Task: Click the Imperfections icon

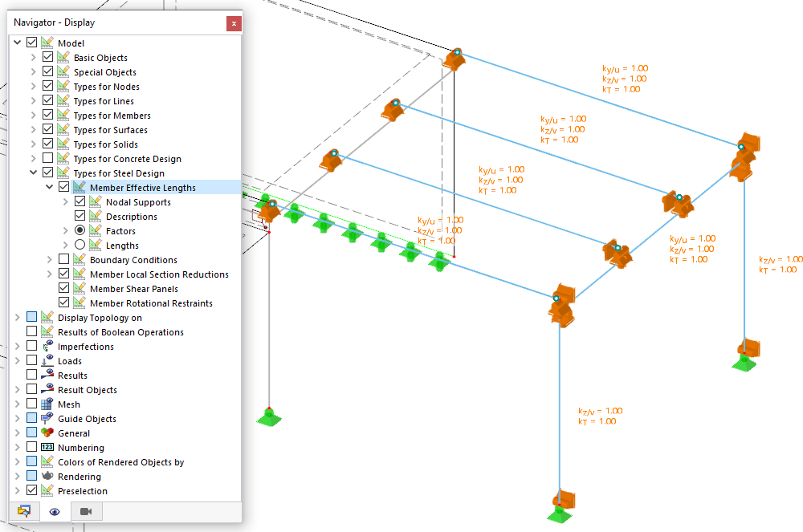Action: [46, 346]
